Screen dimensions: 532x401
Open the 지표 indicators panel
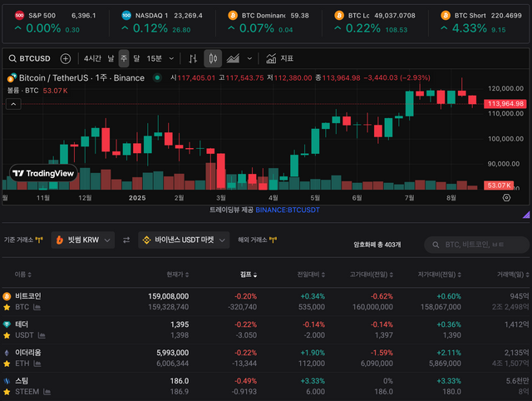(x=279, y=58)
